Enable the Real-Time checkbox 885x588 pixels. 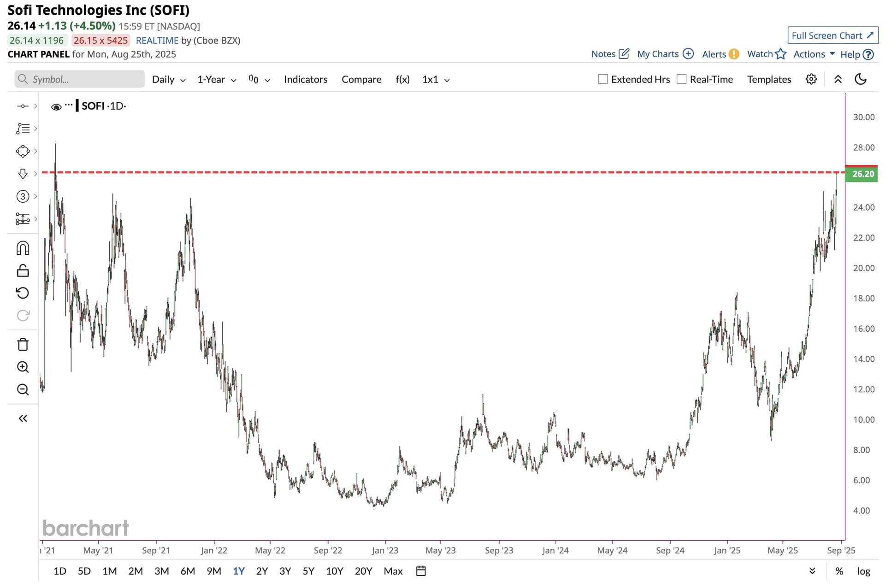(x=681, y=79)
